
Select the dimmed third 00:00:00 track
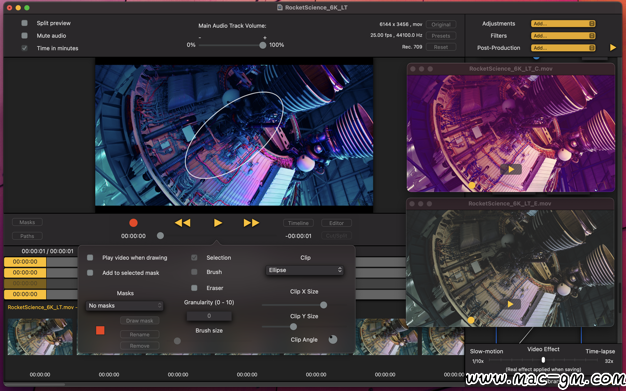pos(25,283)
